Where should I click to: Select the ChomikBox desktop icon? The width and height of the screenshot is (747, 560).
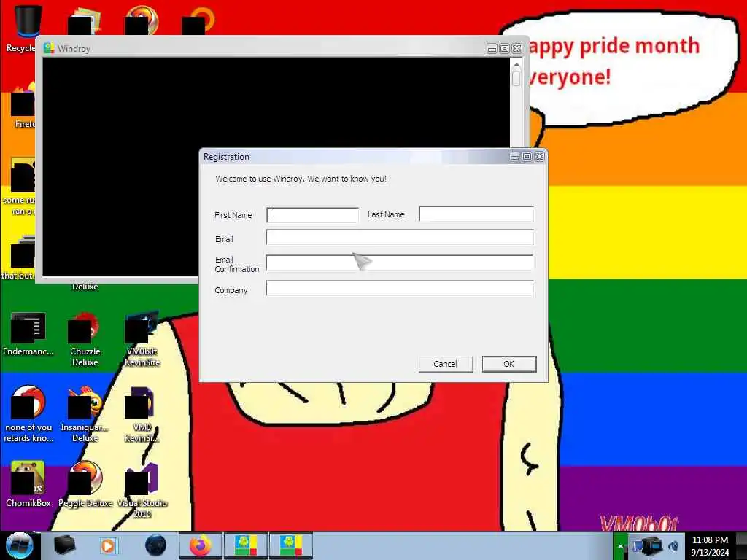click(x=28, y=484)
